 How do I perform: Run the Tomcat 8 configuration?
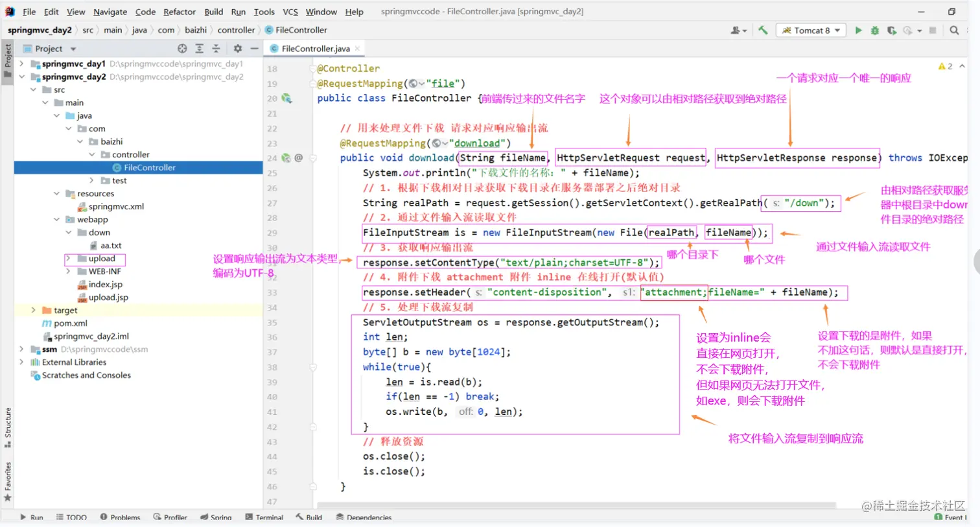(858, 30)
